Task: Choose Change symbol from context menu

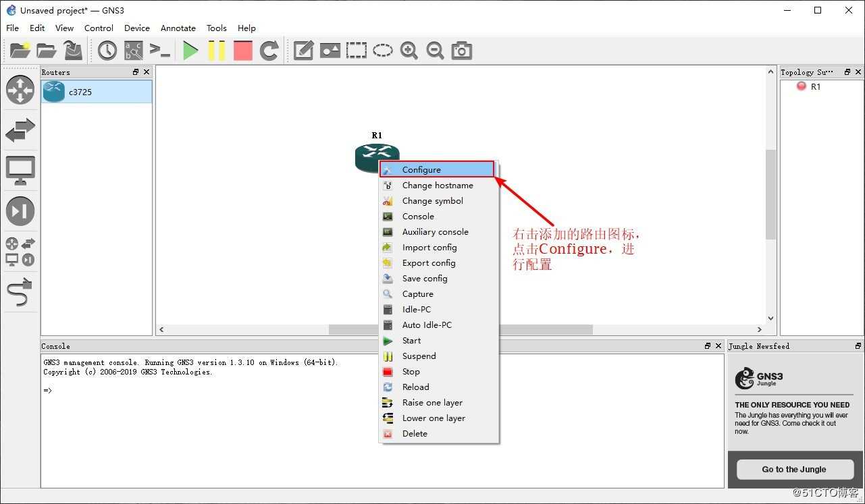Action: (x=438, y=200)
